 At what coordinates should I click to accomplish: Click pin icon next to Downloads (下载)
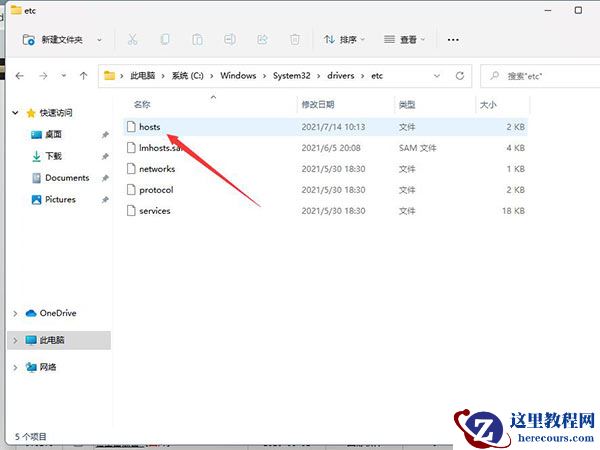105,156
